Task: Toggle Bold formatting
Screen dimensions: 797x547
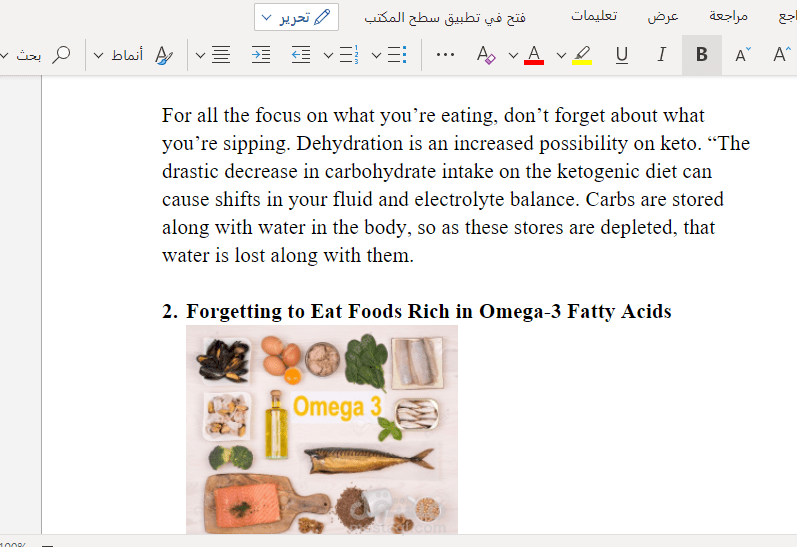Action: 701,55
